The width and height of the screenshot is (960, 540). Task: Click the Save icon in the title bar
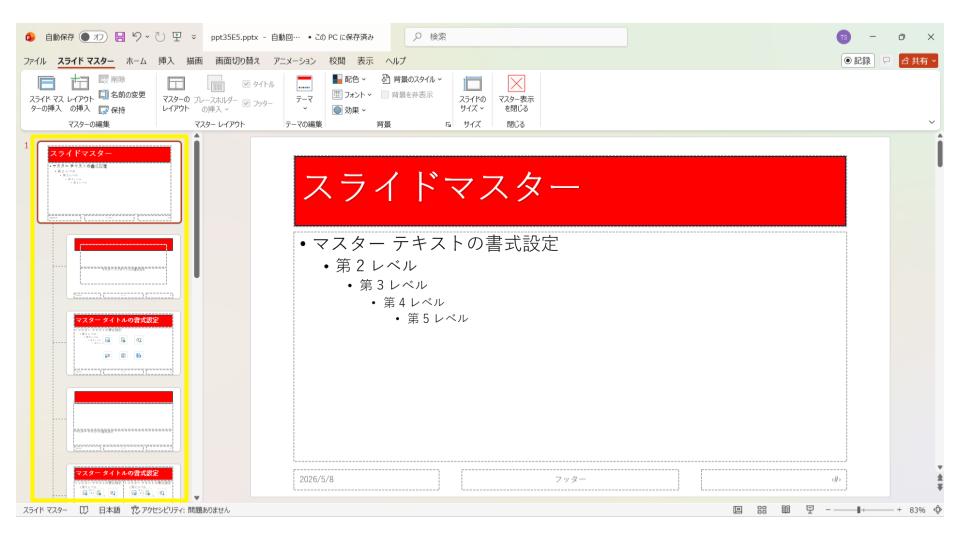(120, 37)
